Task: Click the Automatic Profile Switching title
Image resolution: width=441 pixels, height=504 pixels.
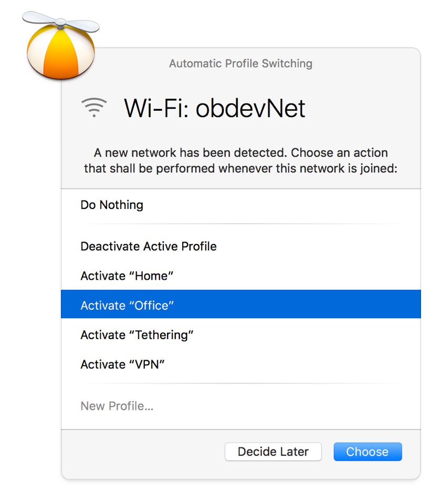Action: 241,64
